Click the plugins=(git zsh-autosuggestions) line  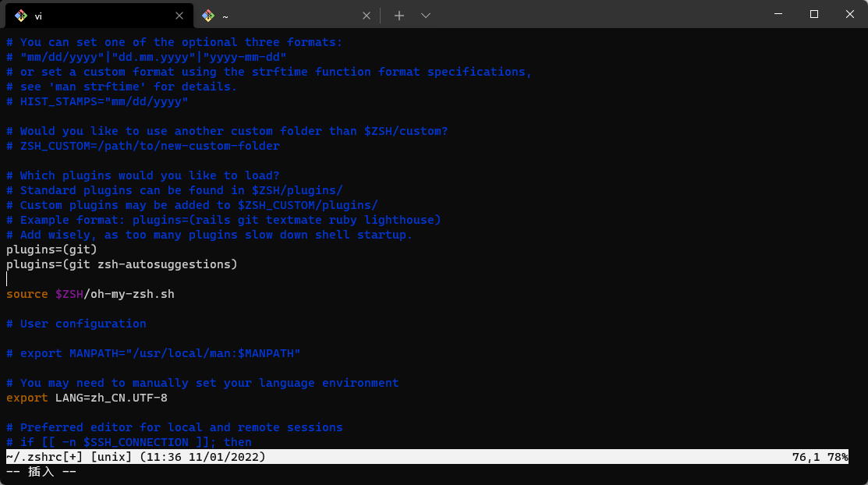pyautogui.click(x=122, y=264)
